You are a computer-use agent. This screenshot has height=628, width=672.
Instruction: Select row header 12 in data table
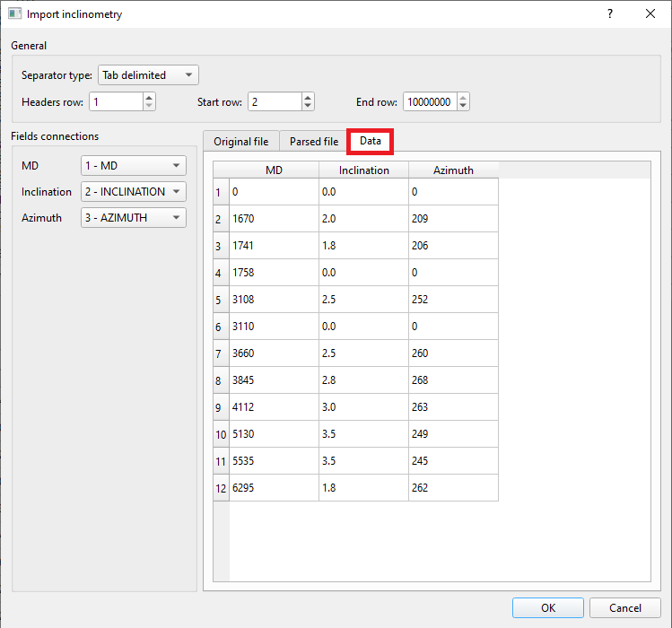click(x=221, y=488)
